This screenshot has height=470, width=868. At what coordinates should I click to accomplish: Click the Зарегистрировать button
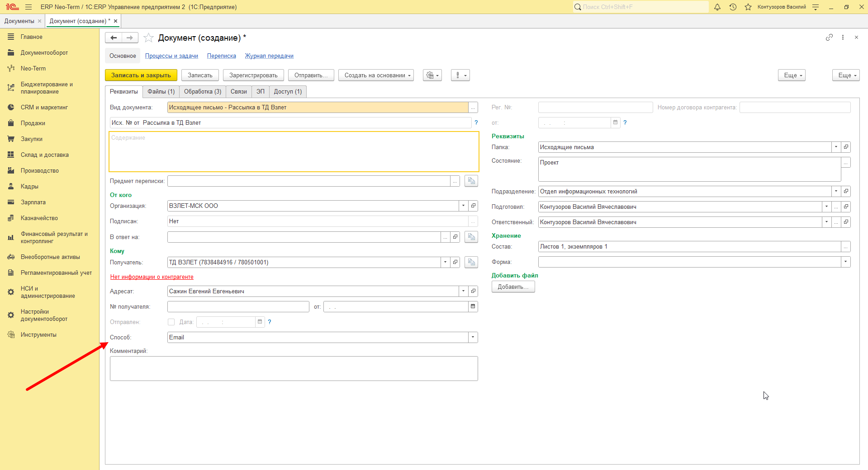pos(253,75)
